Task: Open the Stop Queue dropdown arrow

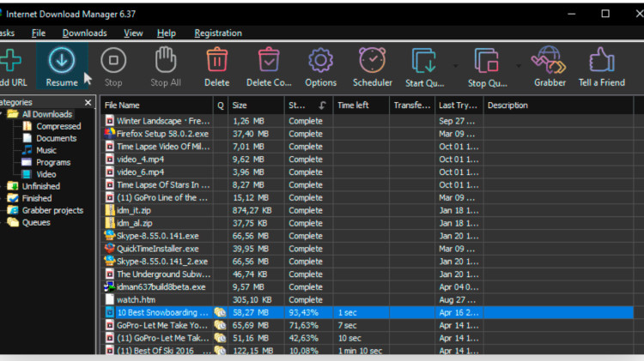Action: tap(519, 66)
